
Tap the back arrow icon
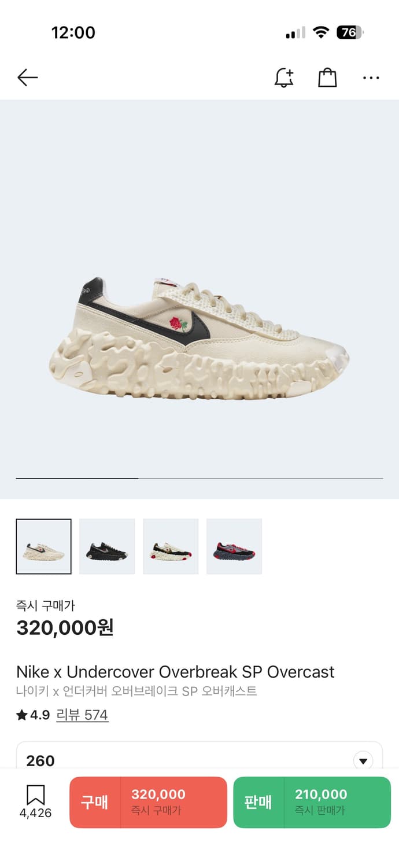(27, 78)
